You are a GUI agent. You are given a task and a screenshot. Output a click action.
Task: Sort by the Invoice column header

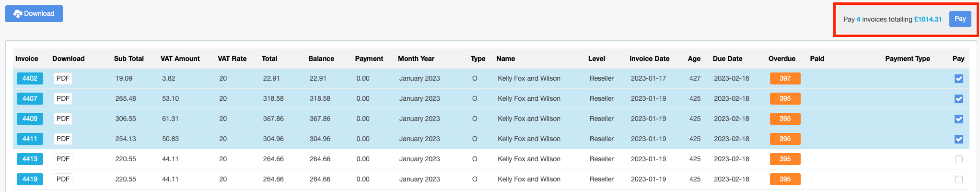coord(27,59)
